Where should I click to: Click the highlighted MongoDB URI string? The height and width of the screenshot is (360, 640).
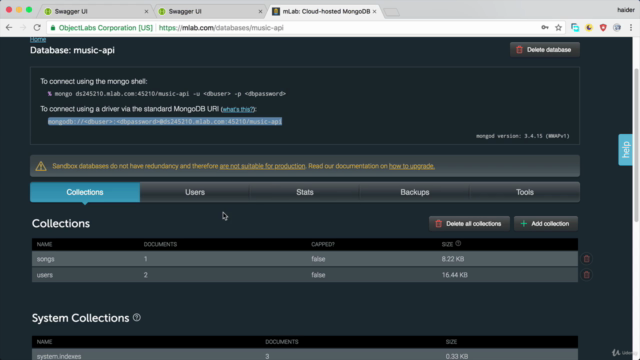pyautogui.click(x=165, y=122)
